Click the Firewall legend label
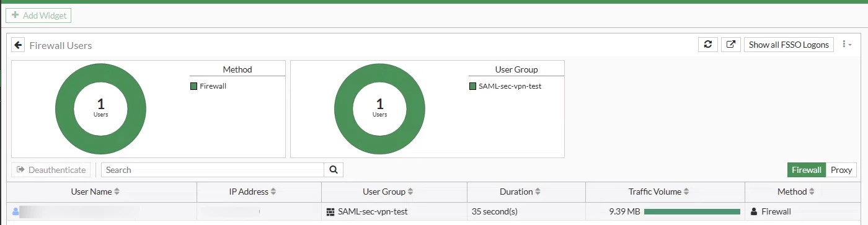The width and height of the screenshot is (868, 225). tap(213, 86)
